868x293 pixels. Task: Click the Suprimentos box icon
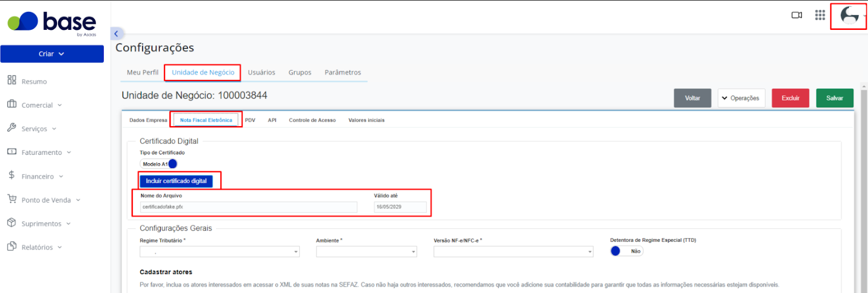(12, 223)
